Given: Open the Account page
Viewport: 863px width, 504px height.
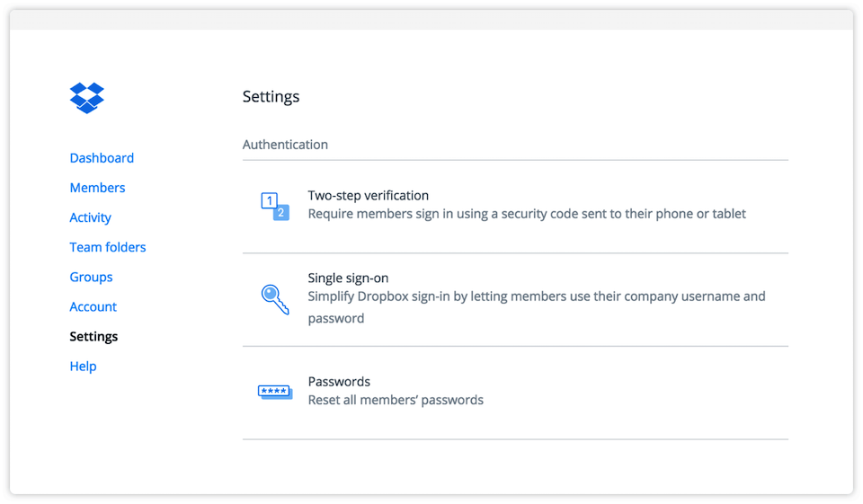Looking at the screenshot, I should pyautogui.click(x=93, y=306).
